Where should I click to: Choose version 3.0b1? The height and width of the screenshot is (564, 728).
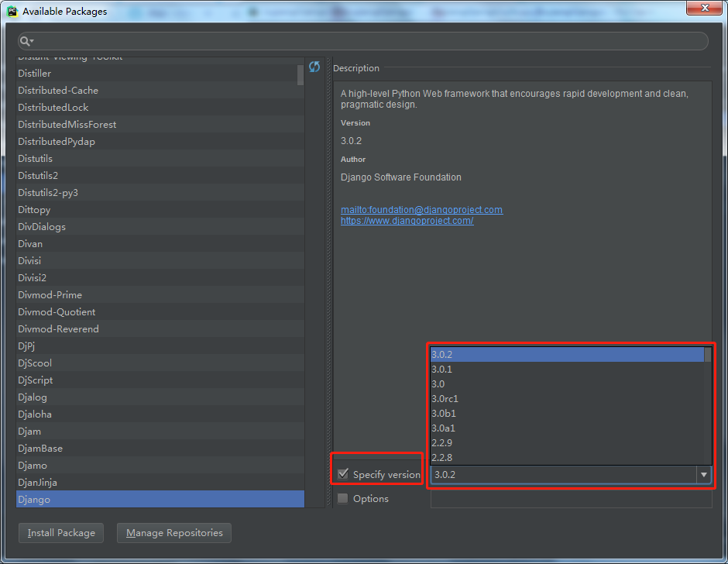(x=567, y=414)
